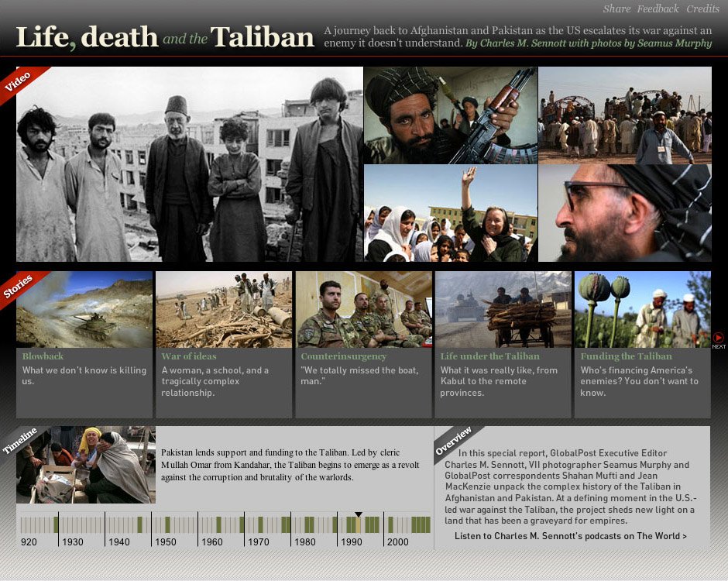Play the black-and-white video of five men
The height and width of the screenshot is (581, 728).
point(190,164)
